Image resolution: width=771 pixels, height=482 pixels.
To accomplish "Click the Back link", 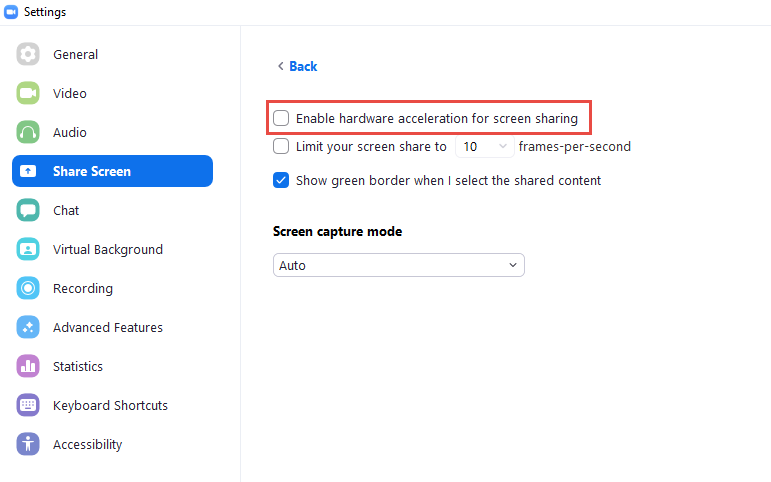I will pos(297,66).
